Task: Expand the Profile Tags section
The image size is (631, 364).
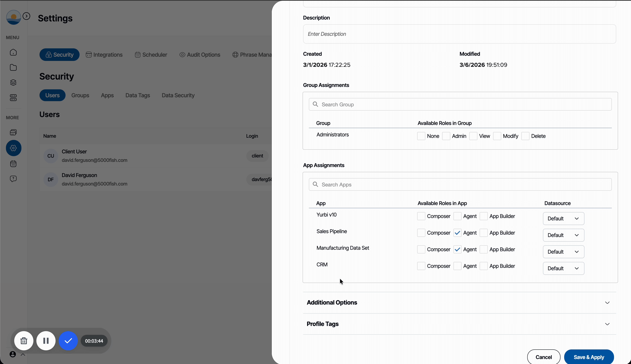Action: click(x=459, y=324)
